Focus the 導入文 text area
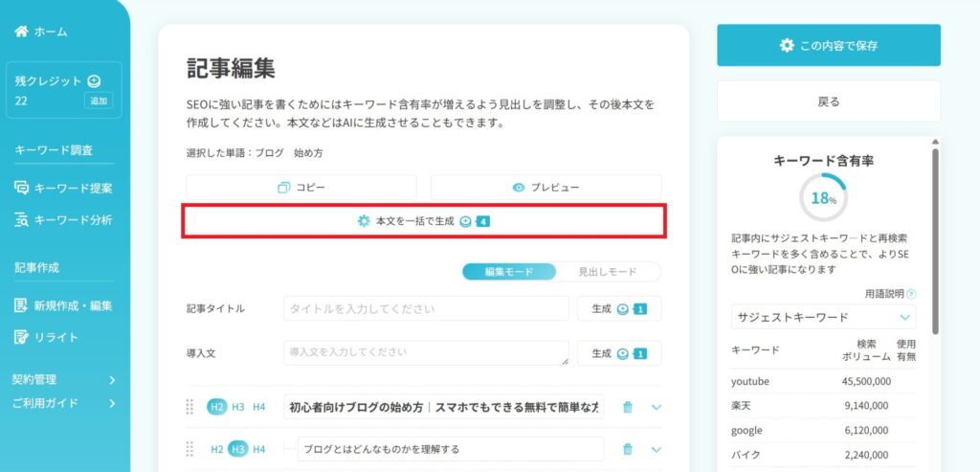This screenshot has height=472, width=980. click(x=426, y=353)
